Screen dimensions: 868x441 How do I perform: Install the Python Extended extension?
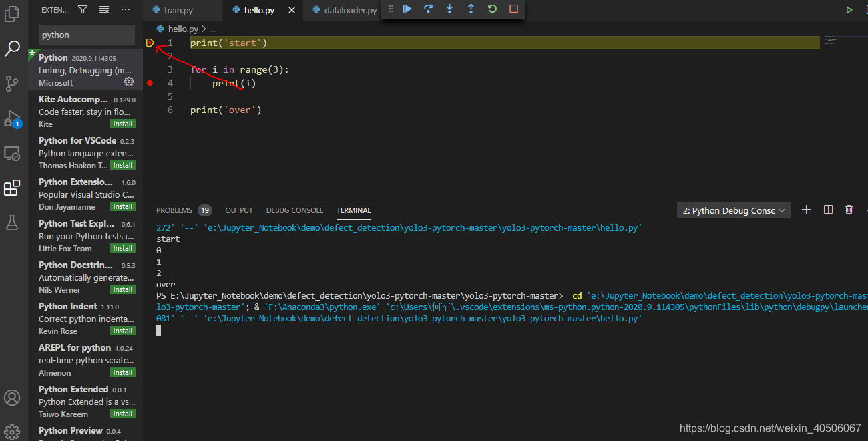coord(123,414)
